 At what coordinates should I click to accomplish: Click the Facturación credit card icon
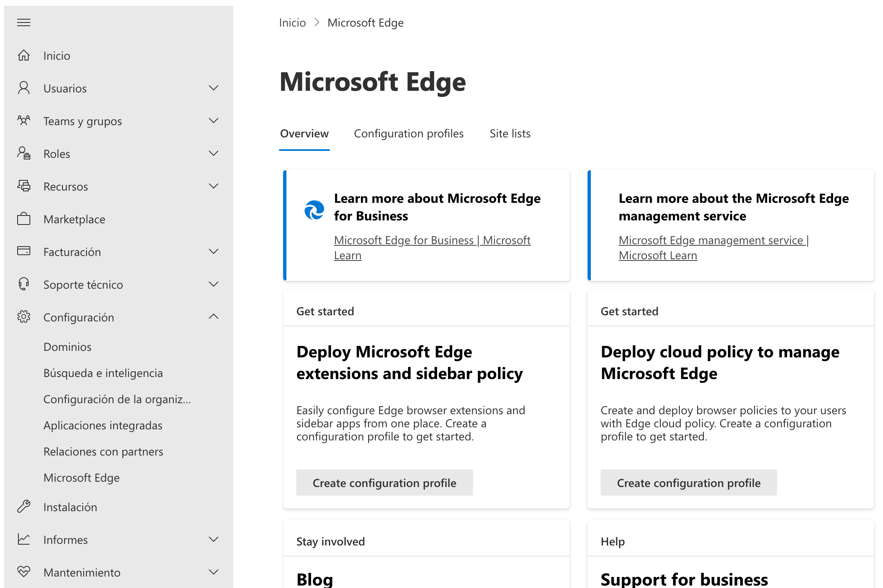click(x=24, y=251)
